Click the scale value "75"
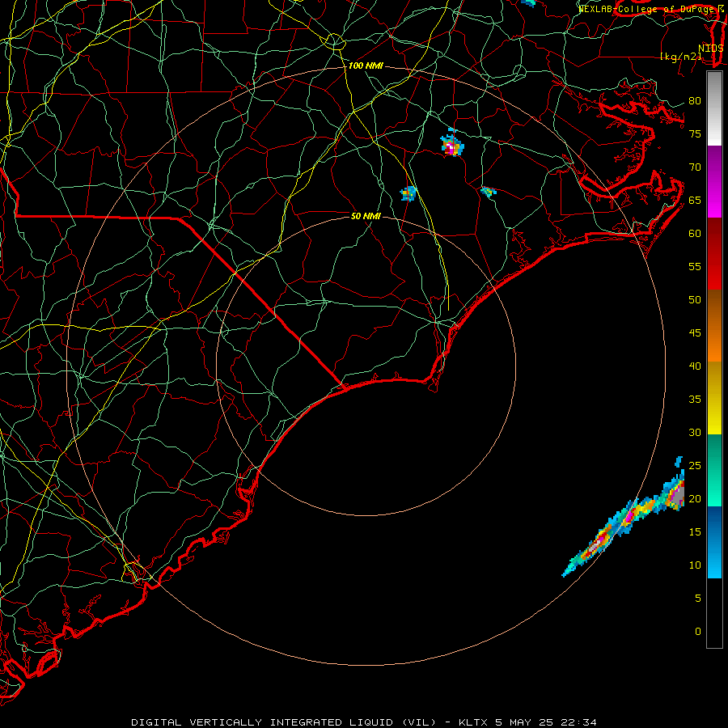 point(695,134)
